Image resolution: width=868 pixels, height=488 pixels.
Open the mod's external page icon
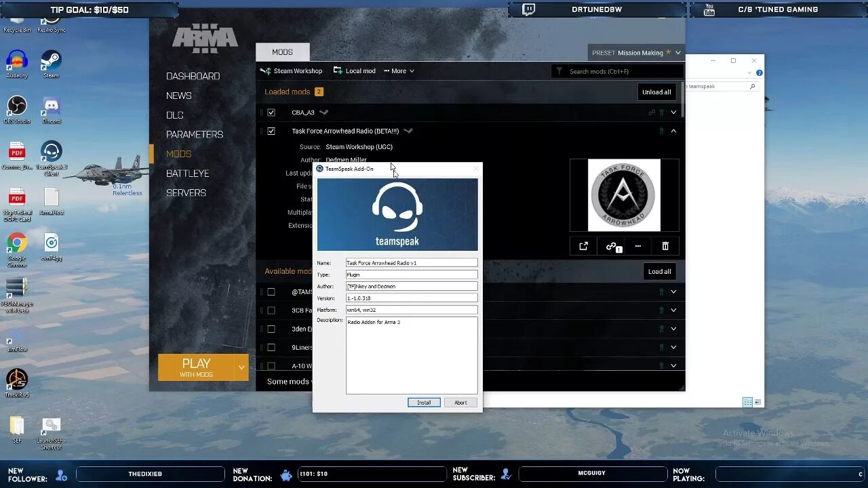click(583, 246)
